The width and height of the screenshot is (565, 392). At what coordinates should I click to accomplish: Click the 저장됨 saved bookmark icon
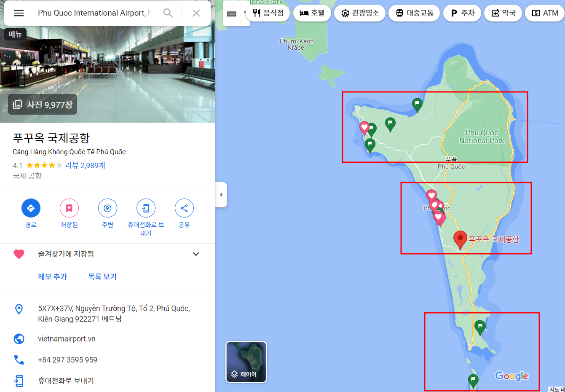69,208
